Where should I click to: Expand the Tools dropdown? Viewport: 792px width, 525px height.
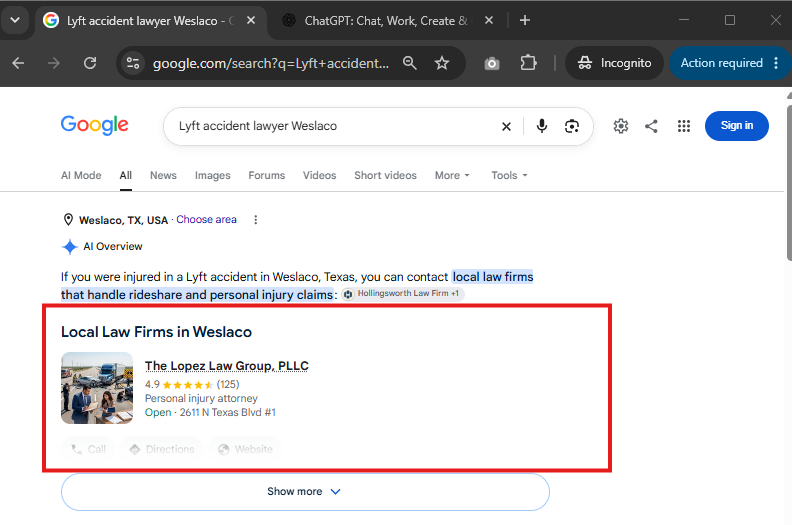coord(509,175)
